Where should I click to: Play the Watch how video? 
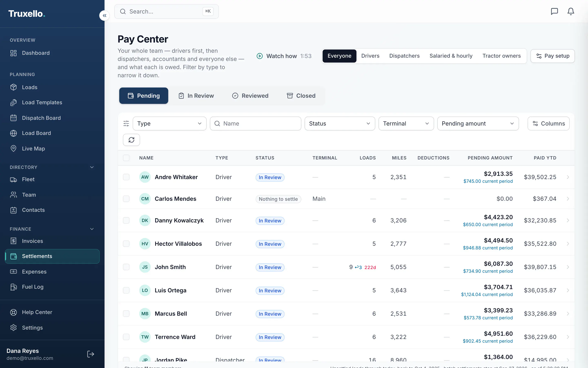284,56
